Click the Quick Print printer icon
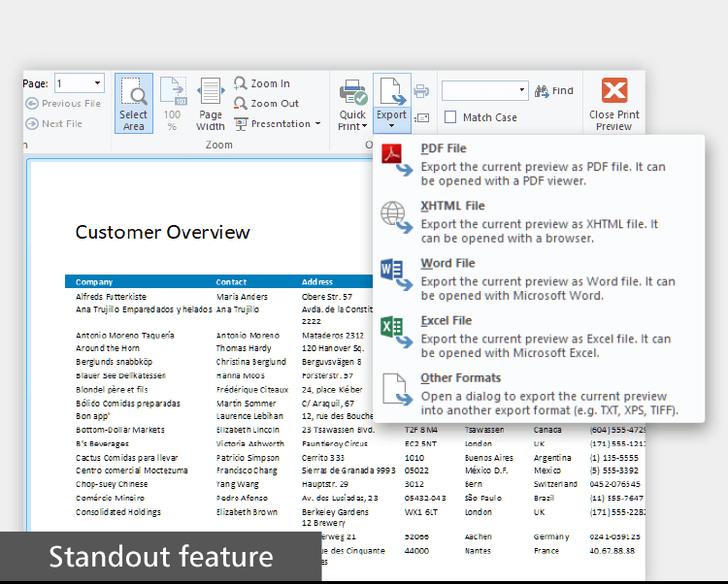The width and height of the screenshot is (728, 584). tap(353, 91)
